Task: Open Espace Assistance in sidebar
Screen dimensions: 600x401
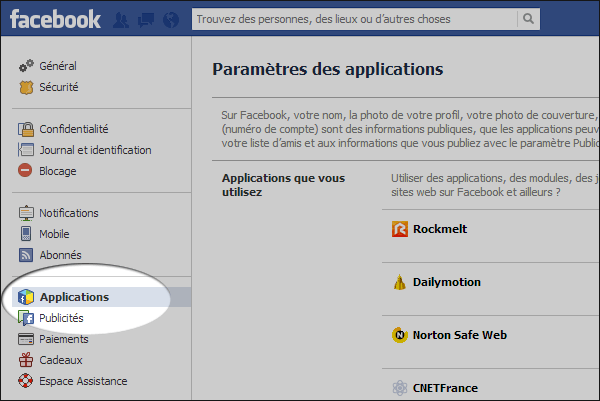Action: (83, 381)
